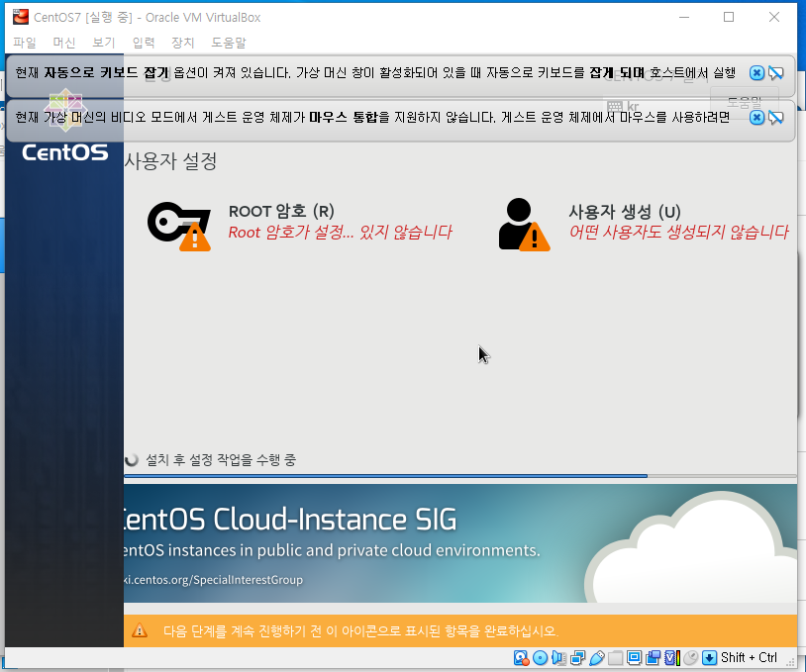Click the optical disk status icon
The image size is (806, 672).
(x=540, y=657)
